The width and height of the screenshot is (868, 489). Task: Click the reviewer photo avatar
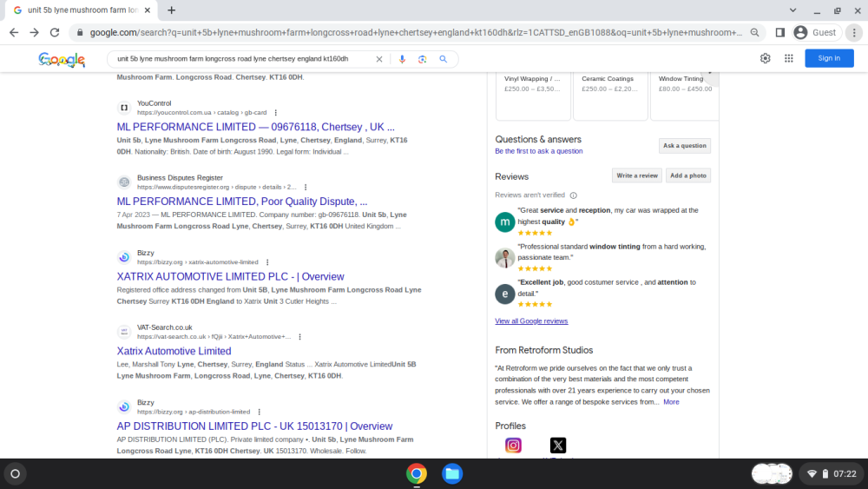point(505,258)
